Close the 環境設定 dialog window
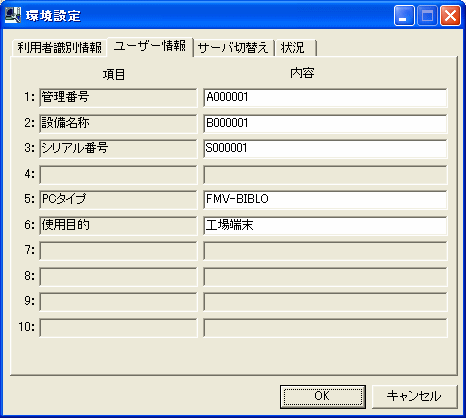This screenshot has height=418, width=466. (x=450, y=16)
